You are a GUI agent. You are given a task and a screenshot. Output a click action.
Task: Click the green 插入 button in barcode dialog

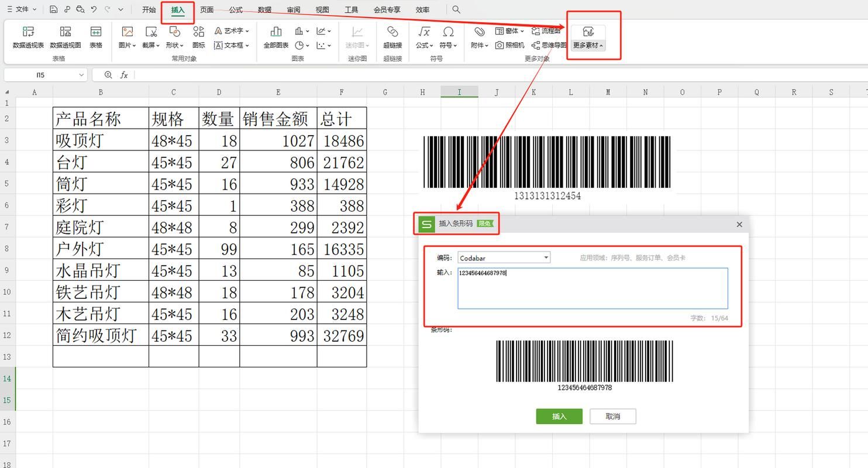[559, 416]
